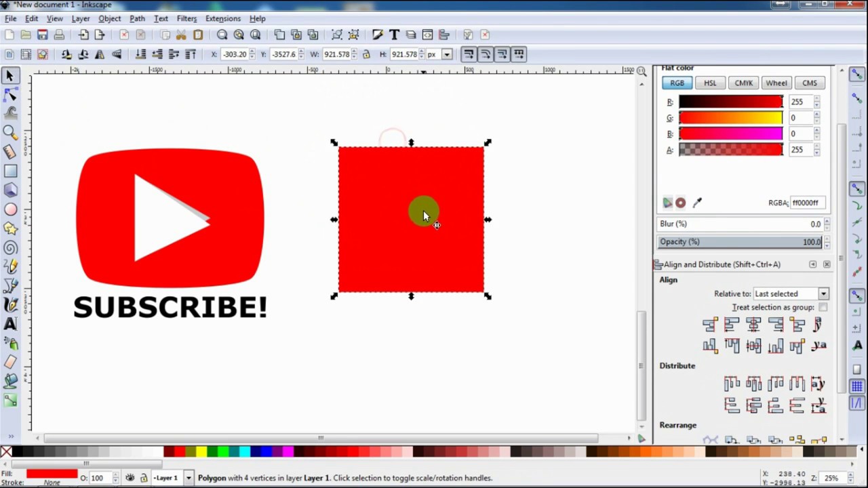Toggle current layer lock
This screenshot has height=488, width=868.
click(x=143, y=478)
